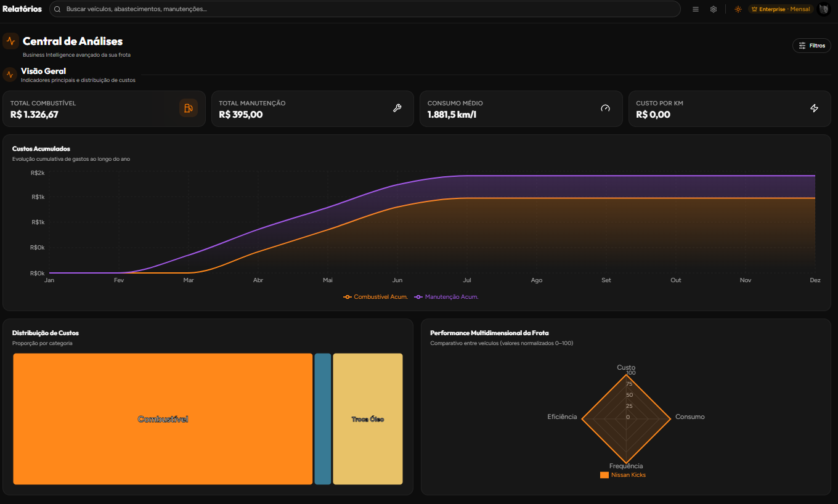Open the Filtros button
The width and height of the screenshot is (838, 504).
click(x=812, y=46)
